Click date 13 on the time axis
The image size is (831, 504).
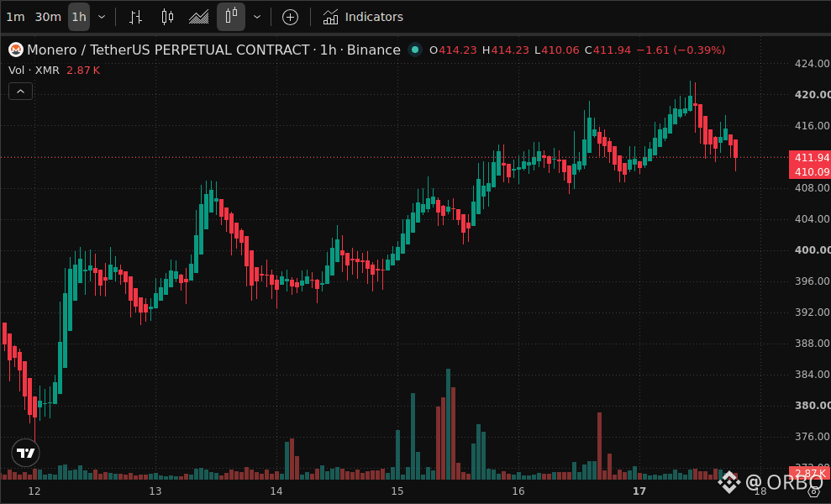coord(155,491)
